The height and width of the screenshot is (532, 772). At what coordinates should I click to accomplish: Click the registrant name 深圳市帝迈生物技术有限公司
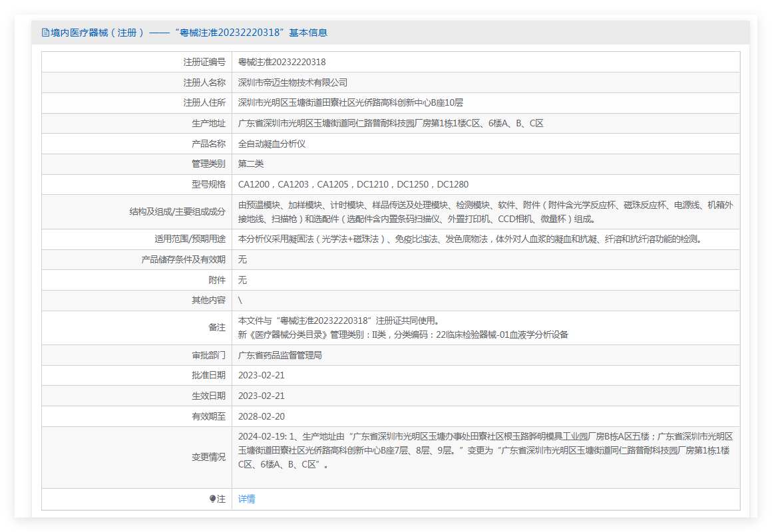coord(293,82)
